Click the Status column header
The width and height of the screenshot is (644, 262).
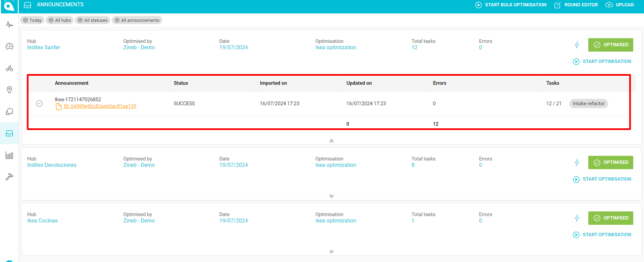tap(181, 83)
